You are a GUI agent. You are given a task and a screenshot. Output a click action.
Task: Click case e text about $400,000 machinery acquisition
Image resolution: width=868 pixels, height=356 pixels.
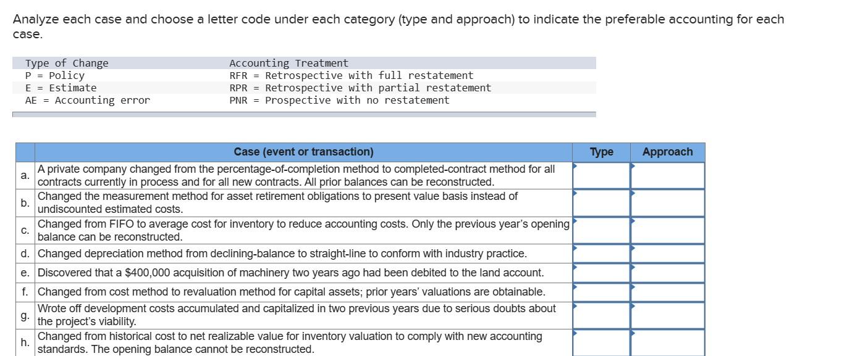point(290,273)
